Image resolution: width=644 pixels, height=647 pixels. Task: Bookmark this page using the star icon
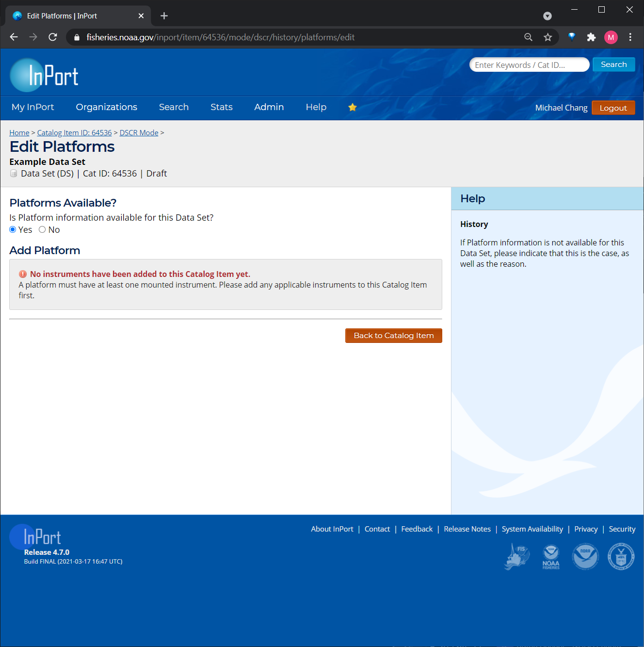[x=548, y=37]
